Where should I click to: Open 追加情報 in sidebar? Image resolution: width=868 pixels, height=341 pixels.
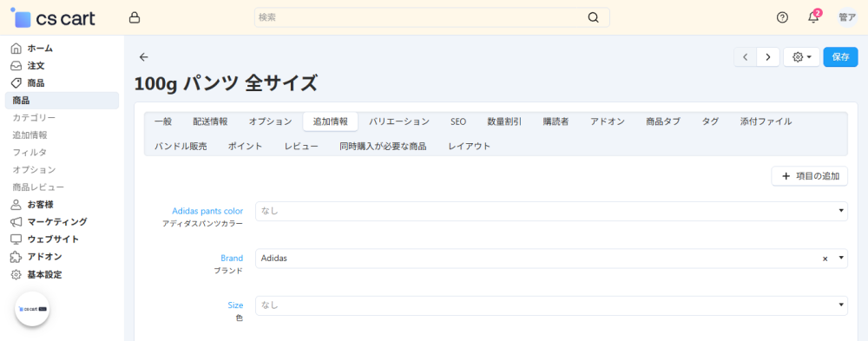30,135
